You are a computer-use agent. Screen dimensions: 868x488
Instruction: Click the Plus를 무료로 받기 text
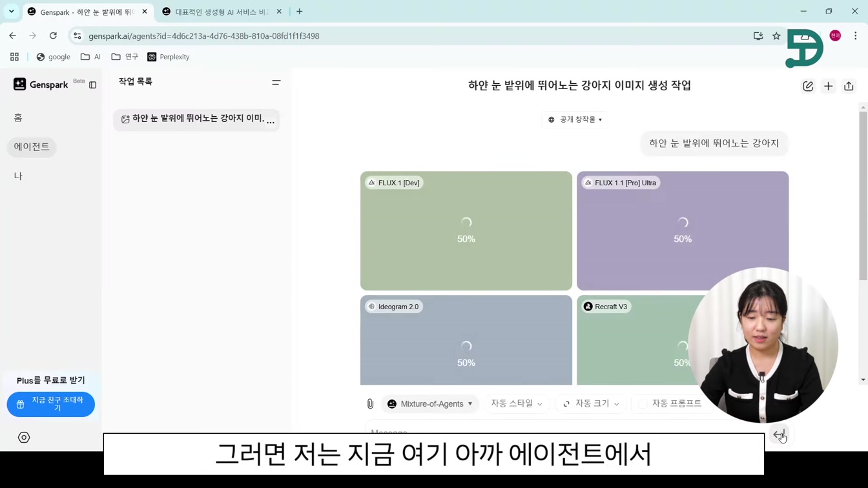click(50, 380)
